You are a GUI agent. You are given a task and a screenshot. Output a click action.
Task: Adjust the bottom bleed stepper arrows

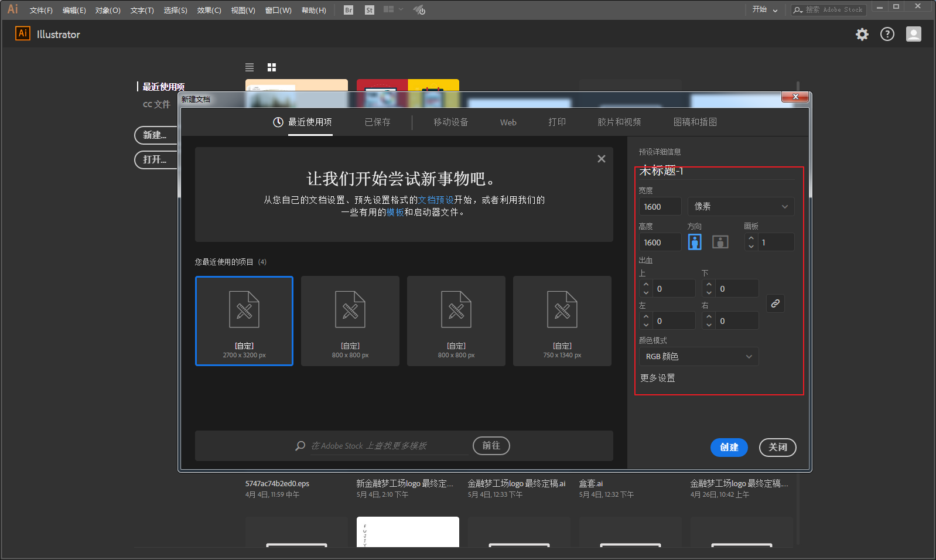(709, 288)
